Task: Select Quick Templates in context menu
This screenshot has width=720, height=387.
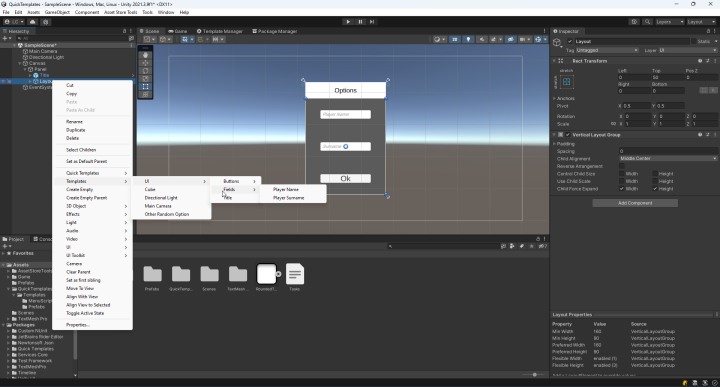Action: (x=93, y=173)
